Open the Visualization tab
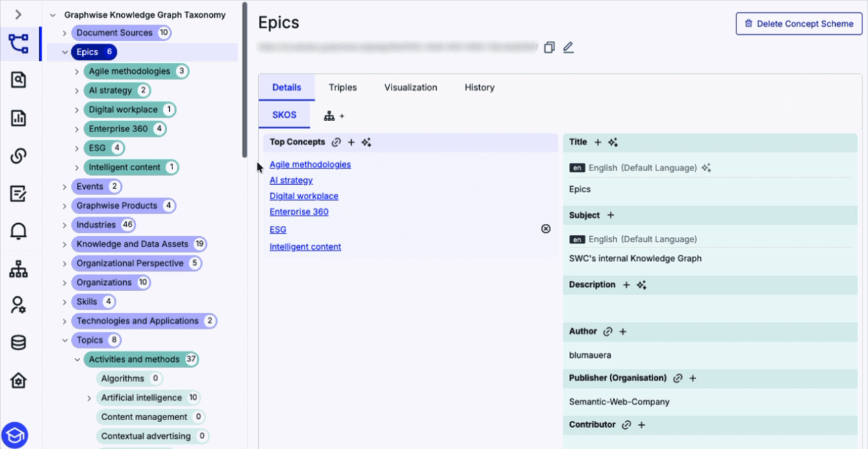The width and height of the screenshot is (868, 449). [411, 88]
